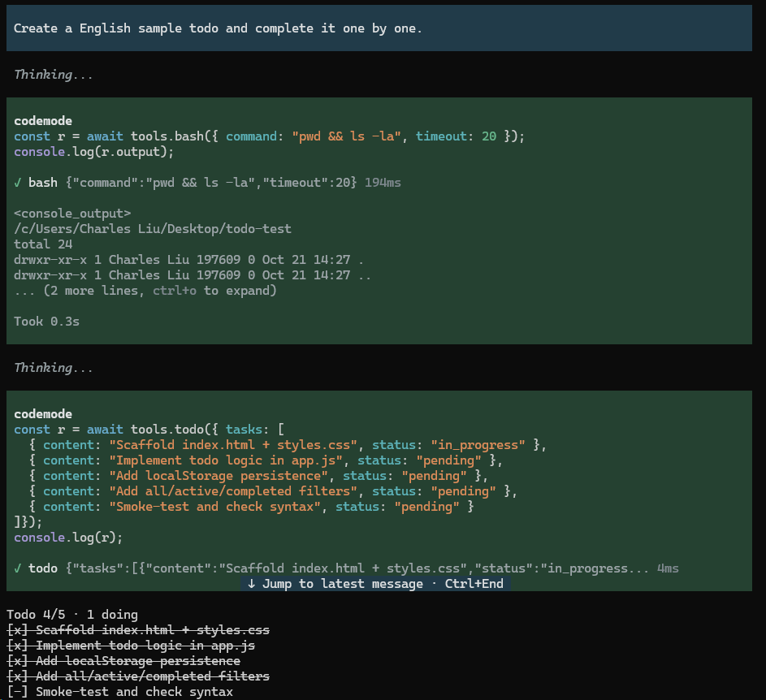Click the '<console_output>' tag line

[72, 214]
